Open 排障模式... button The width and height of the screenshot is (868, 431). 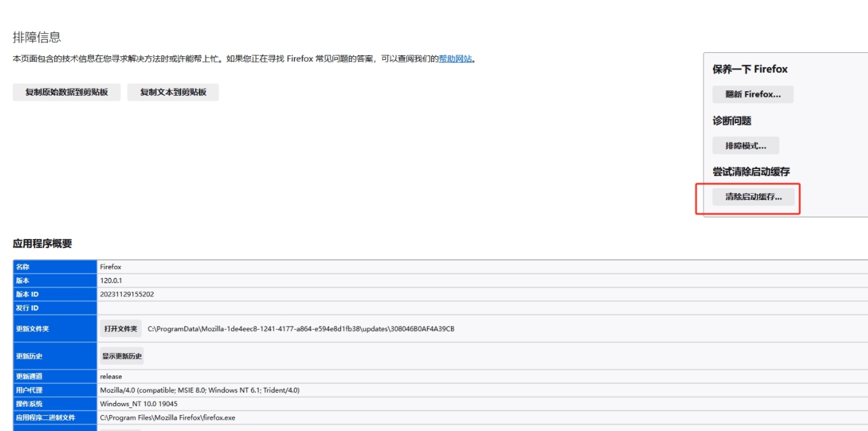pos(746,146)
